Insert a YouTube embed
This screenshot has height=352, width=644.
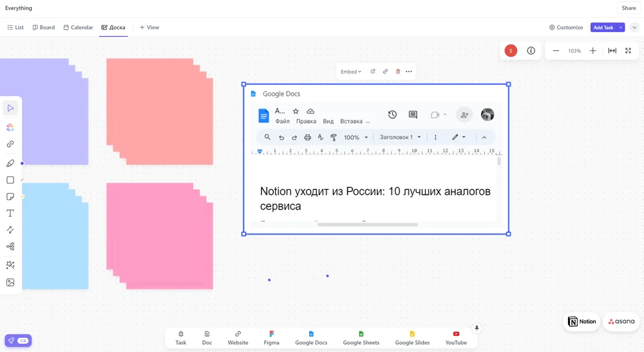(456, 338)
